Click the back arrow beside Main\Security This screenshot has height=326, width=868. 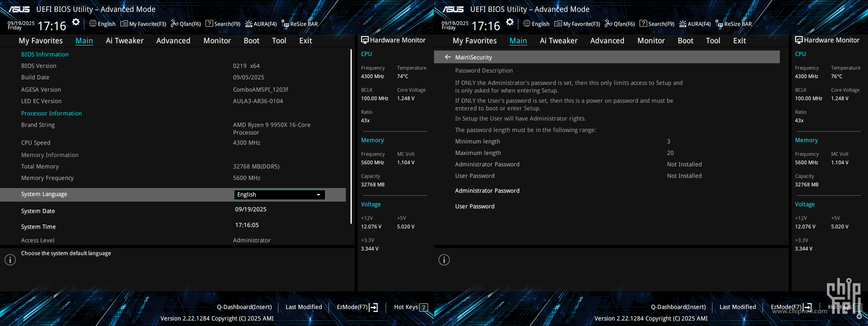pyautogui.click(x=448, y=57)
